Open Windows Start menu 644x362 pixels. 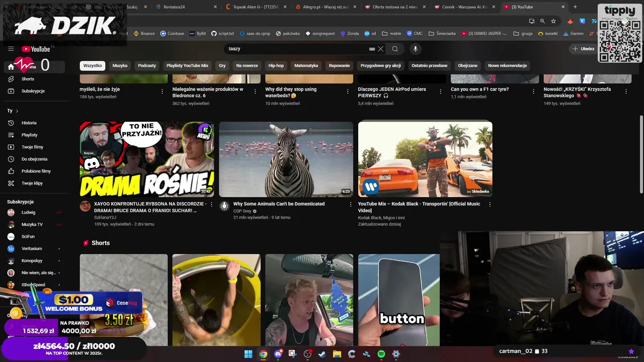click(x=248, y=354)
